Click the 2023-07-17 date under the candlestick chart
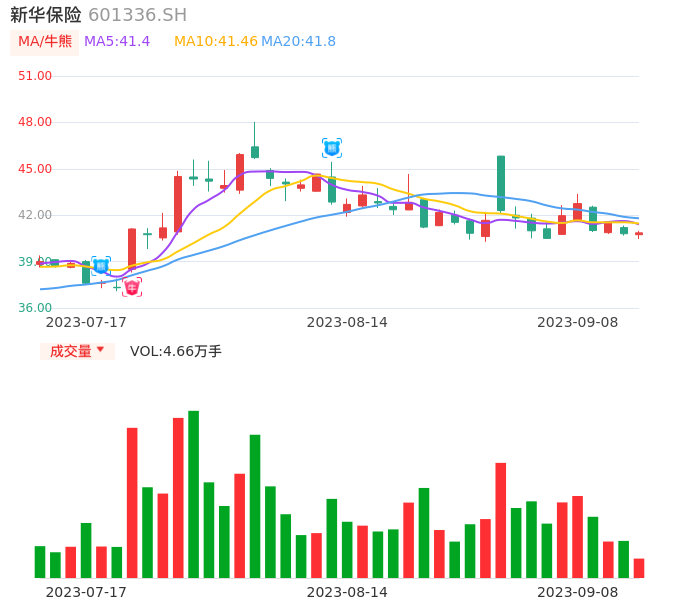The width and height of the screenshot is (686, 606). coord(86,322)
